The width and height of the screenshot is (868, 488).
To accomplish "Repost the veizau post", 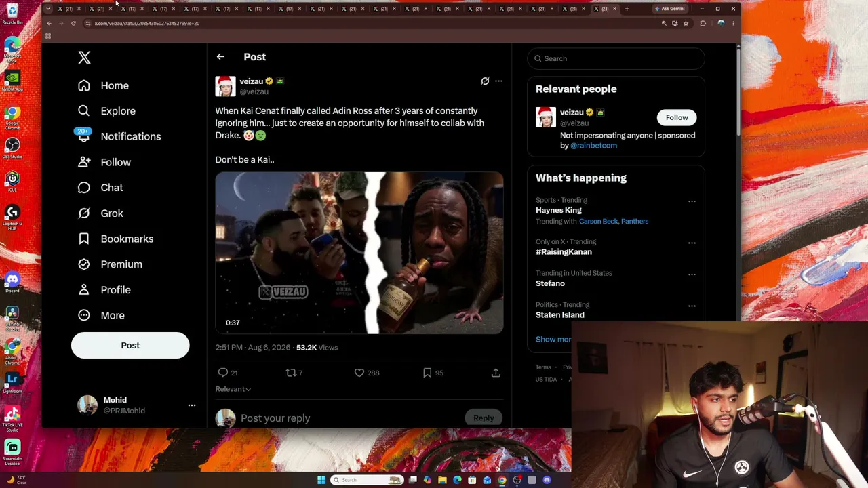I will click(291, 373).
